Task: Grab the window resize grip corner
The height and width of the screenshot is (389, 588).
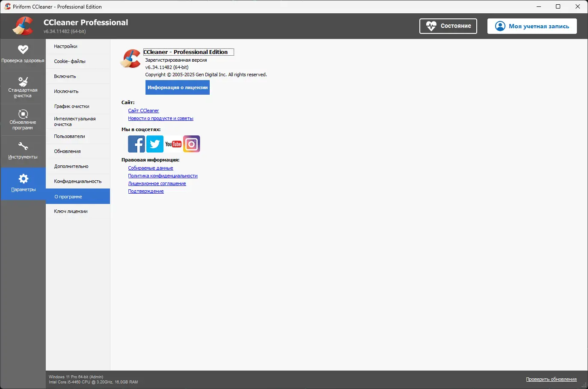Action: (x=584, y=385)
